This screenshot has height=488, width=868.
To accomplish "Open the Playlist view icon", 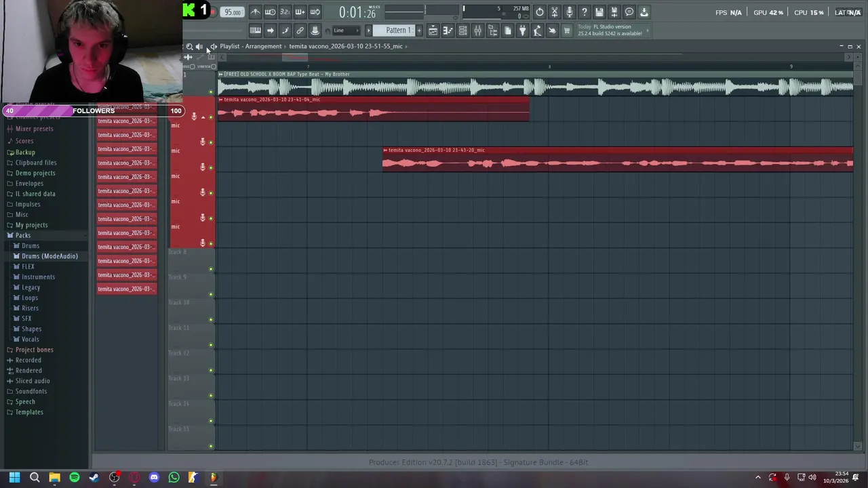I will coord(433,30).
